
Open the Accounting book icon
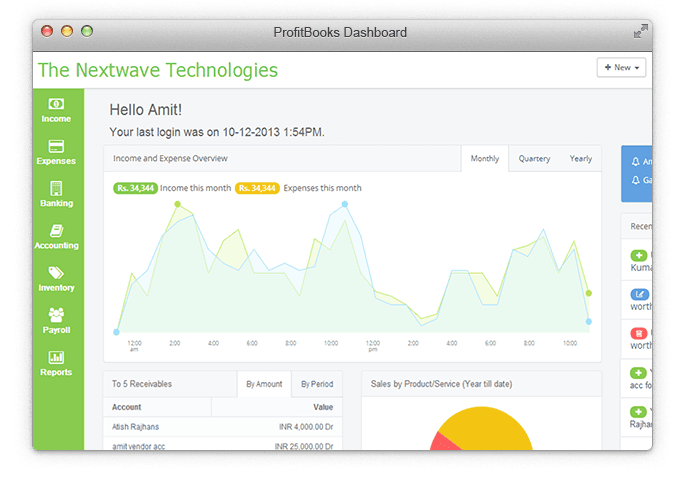click(56, 231)
